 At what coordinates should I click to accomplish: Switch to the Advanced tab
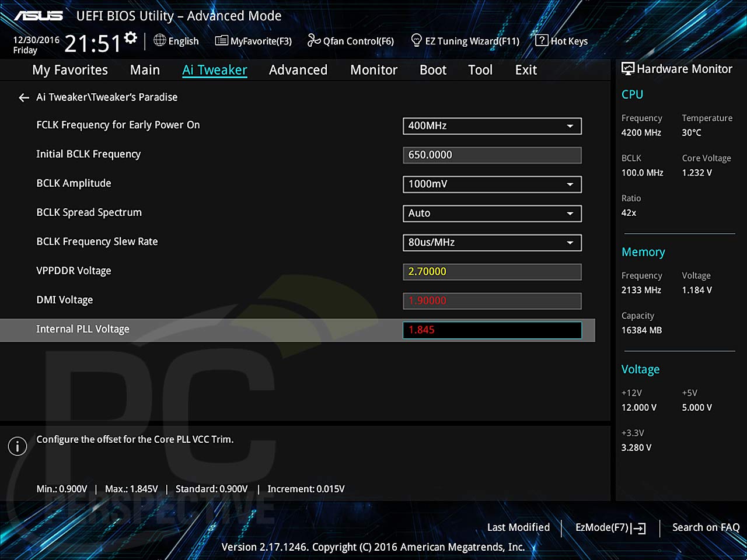pyautogui.click(x=298, y=69)
